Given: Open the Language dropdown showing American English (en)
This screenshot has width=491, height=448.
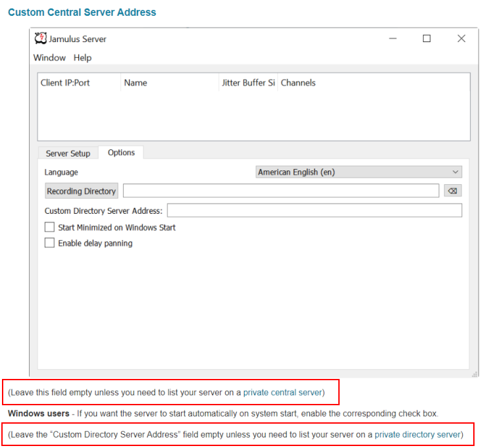Looking at the screenshot, I should pos(359,172).
